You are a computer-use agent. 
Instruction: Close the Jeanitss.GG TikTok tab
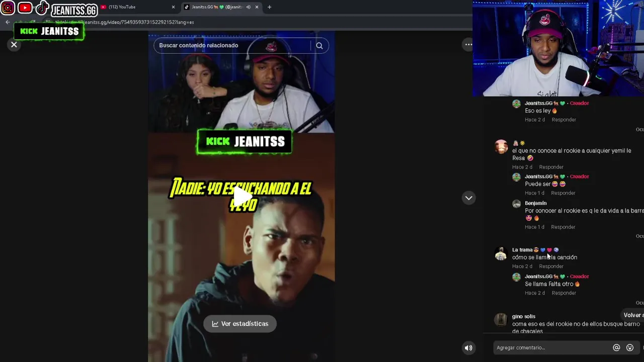pyautogui.click(x=257, y=7)
